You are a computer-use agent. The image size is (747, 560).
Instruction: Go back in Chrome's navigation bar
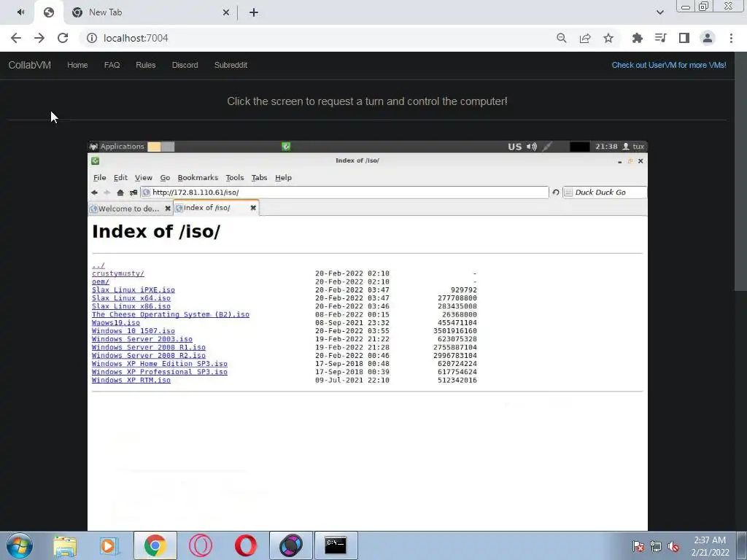tap(16, 38)
